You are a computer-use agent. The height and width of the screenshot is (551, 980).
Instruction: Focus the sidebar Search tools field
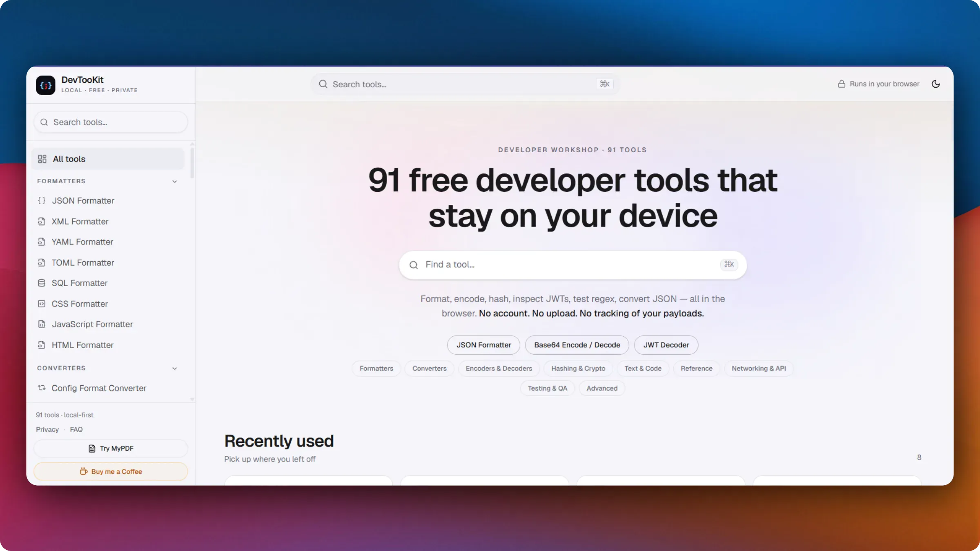click(111, 122)
